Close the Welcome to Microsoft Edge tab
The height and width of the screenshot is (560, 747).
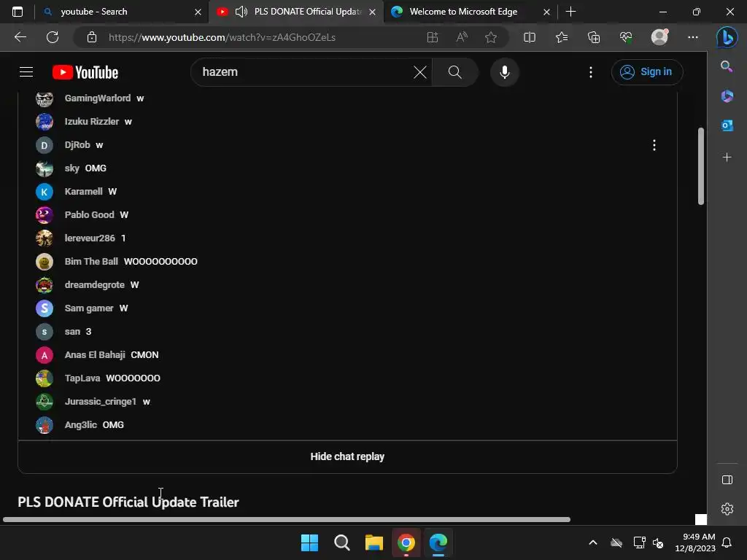[546, 12]
